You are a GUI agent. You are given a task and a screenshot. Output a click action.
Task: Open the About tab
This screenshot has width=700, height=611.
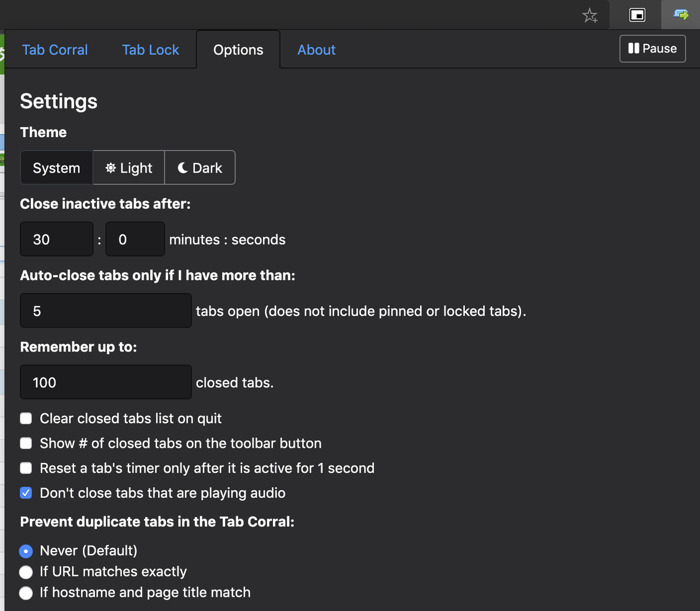[x=316, y=50]
